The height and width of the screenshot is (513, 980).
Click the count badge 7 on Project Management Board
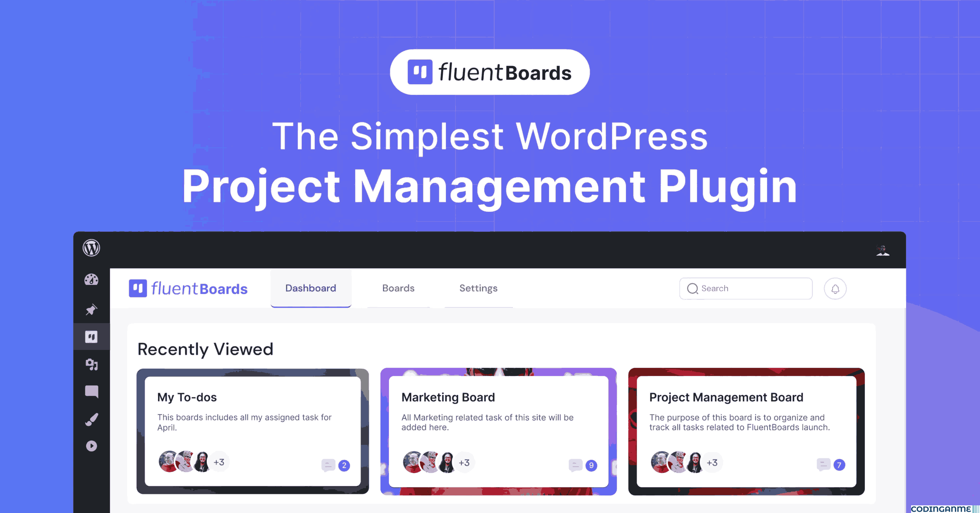(x=840, y=465)
